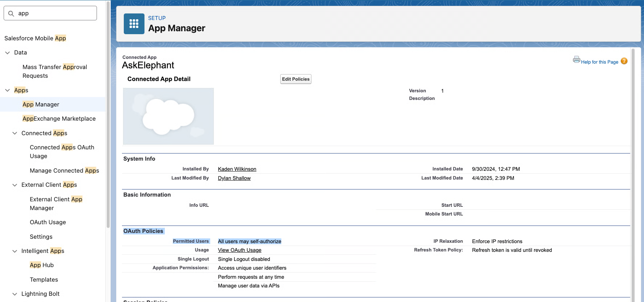Open Kaden Wilkinson user link
Image resolution: width=644 pixels, height=302 pixels.
coord(237,169)
